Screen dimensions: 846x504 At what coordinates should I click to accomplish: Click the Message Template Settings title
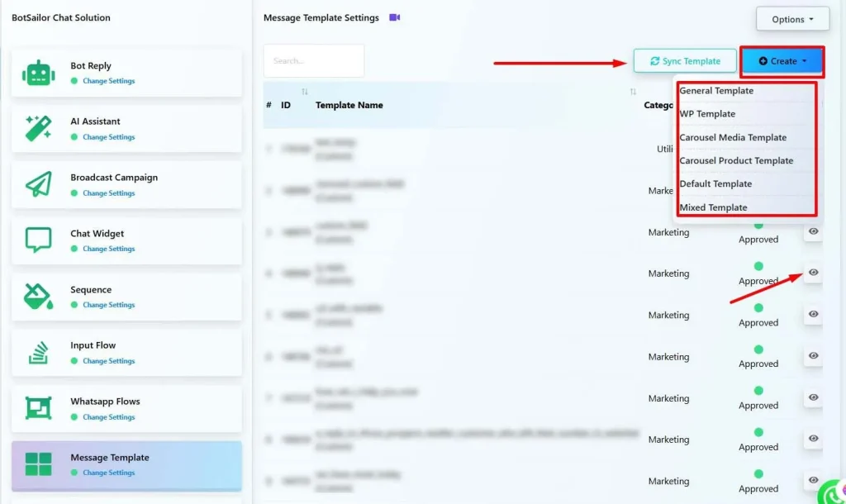321,18
